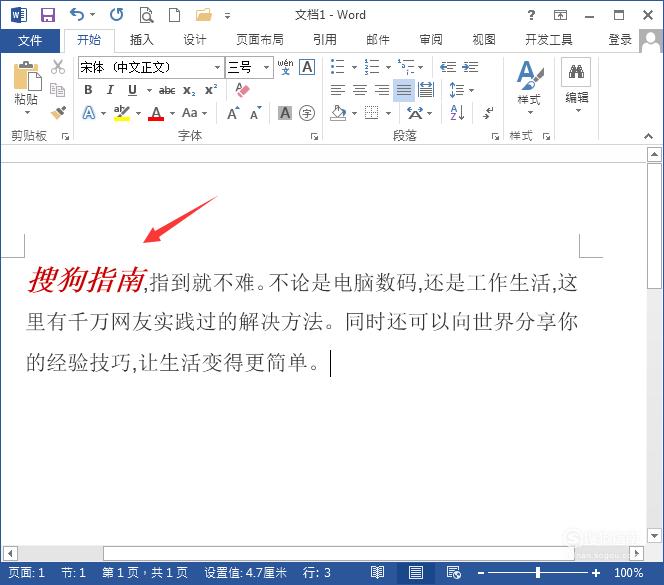Cut the selection with the scissors icon
The height and width of the screenshot is (585, 664).
pos(58,67)
